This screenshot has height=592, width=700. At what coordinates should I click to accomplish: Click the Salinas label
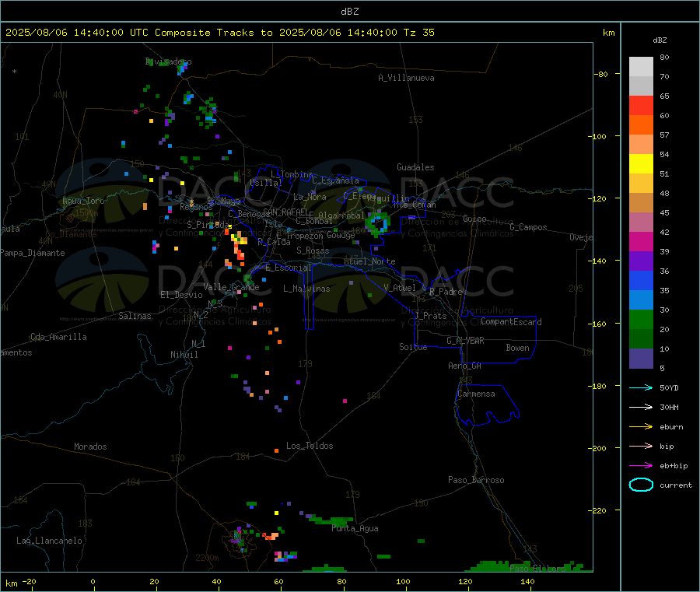(x=135, y=316)
